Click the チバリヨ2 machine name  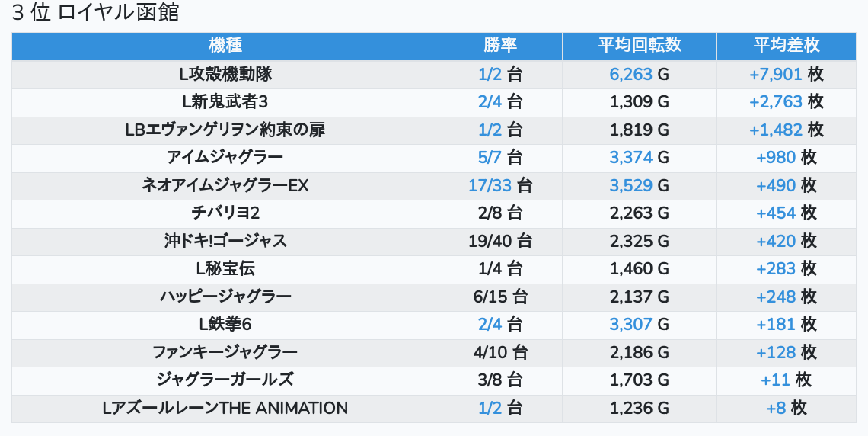pyautogui.click(x=225, y=213)
